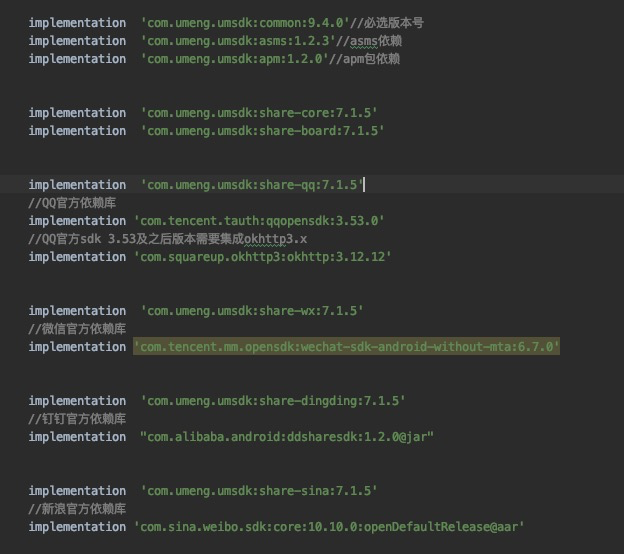Viewport: 624px width, 554px height.
Task: Click the //QQ官方依赖库 comment line
Action: tap(72, 203)
